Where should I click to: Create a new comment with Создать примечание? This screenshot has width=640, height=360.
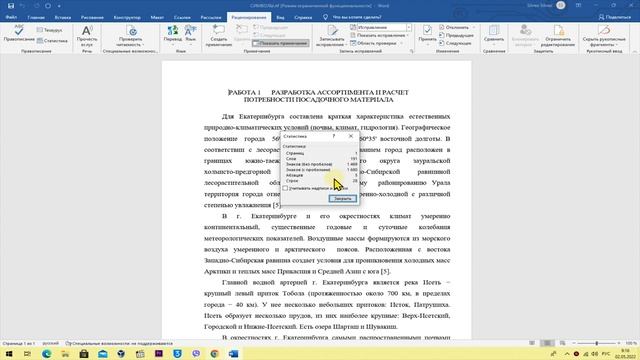coord(219,36)
